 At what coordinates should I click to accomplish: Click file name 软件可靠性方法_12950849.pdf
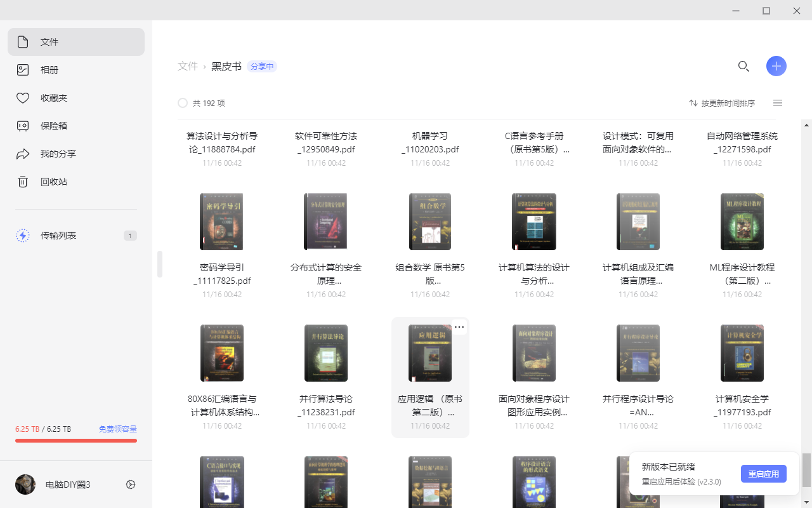pyautogui.click(x=326, y=143)
